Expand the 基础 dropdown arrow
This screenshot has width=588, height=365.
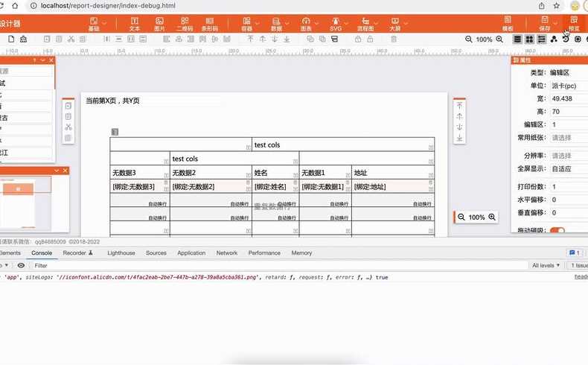point(104,23)
